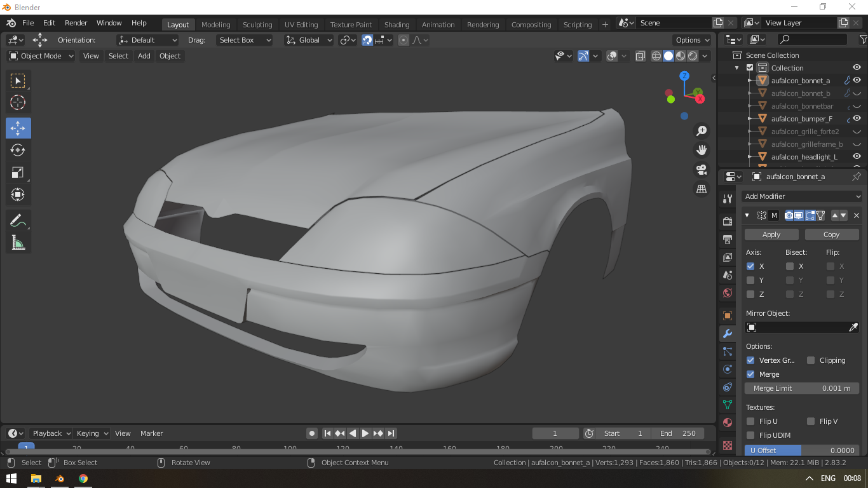Open Active Tool and Workspace settings tab
The image size is (868, 488).
[728, 199]
